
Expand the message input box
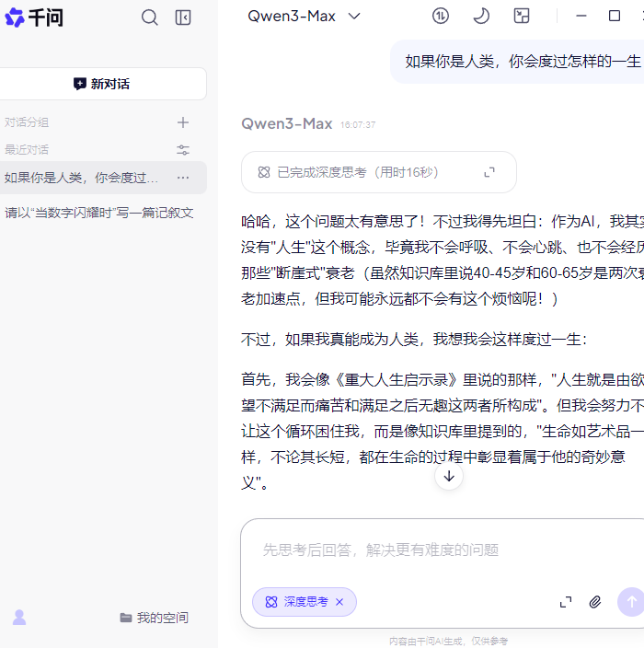point(566,602)
